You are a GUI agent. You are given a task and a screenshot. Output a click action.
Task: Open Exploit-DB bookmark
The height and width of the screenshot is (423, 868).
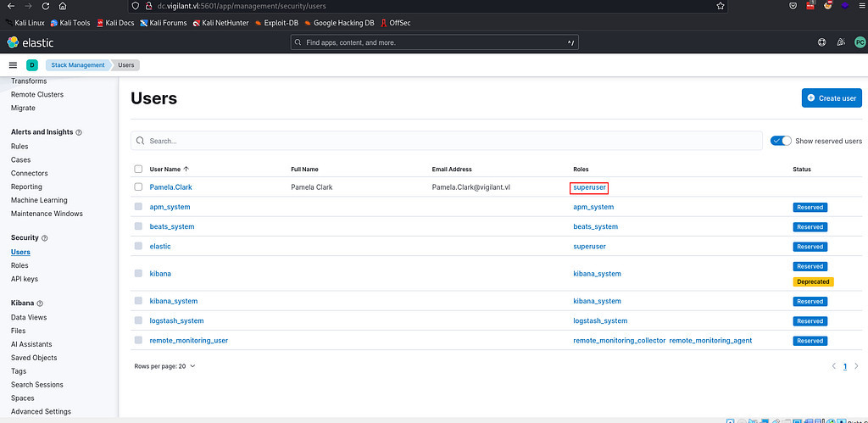(279, 23)
